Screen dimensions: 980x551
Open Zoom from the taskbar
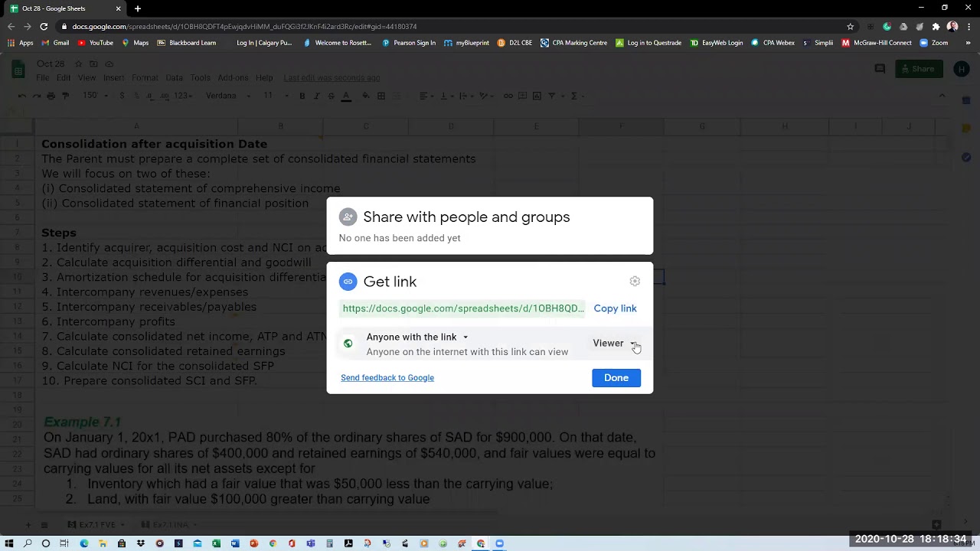(x=500, y=543)
